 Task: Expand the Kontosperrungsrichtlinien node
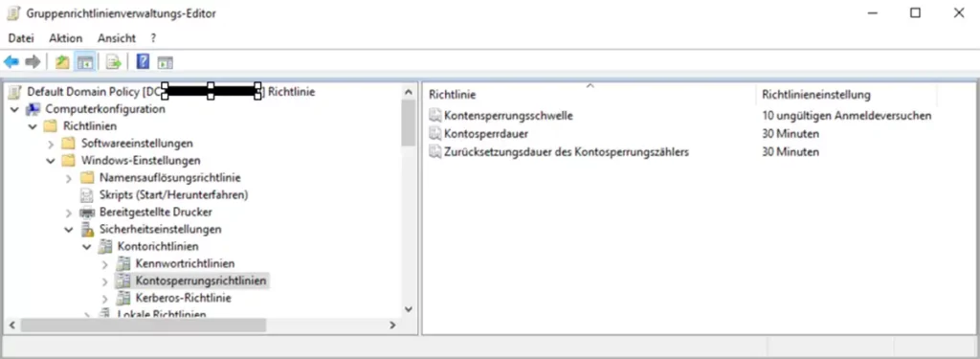105,281
